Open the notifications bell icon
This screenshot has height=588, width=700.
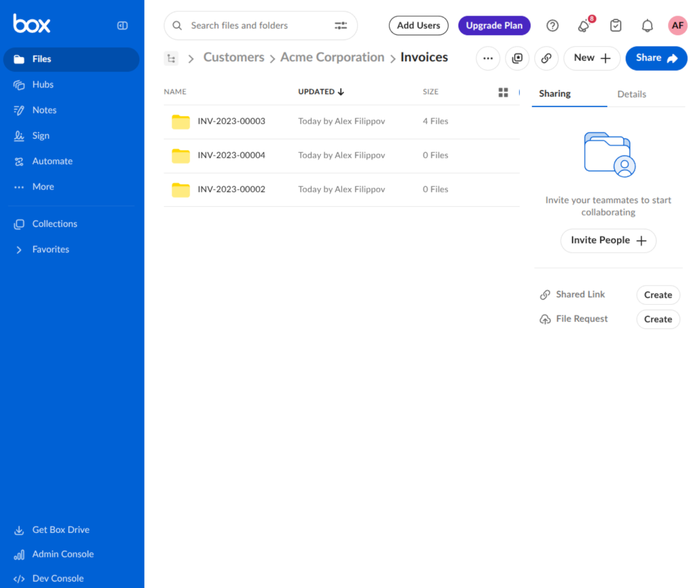click(x=647, y=25)
